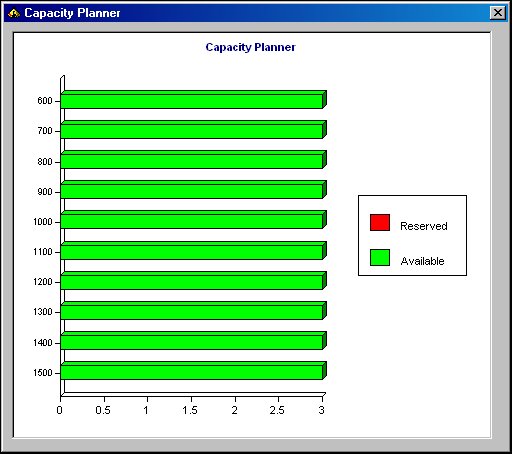Click the 1300 axis label
512x454 pixels.
[43, 312]
